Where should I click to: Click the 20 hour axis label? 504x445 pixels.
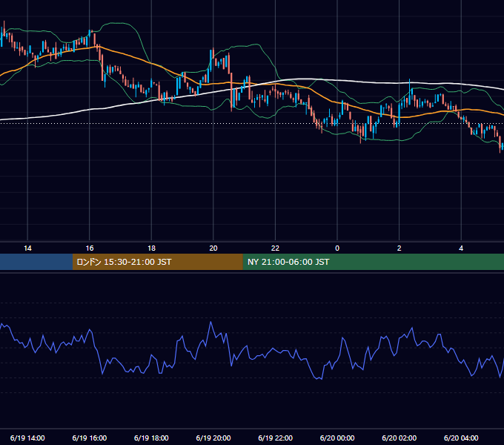[213, 248]
